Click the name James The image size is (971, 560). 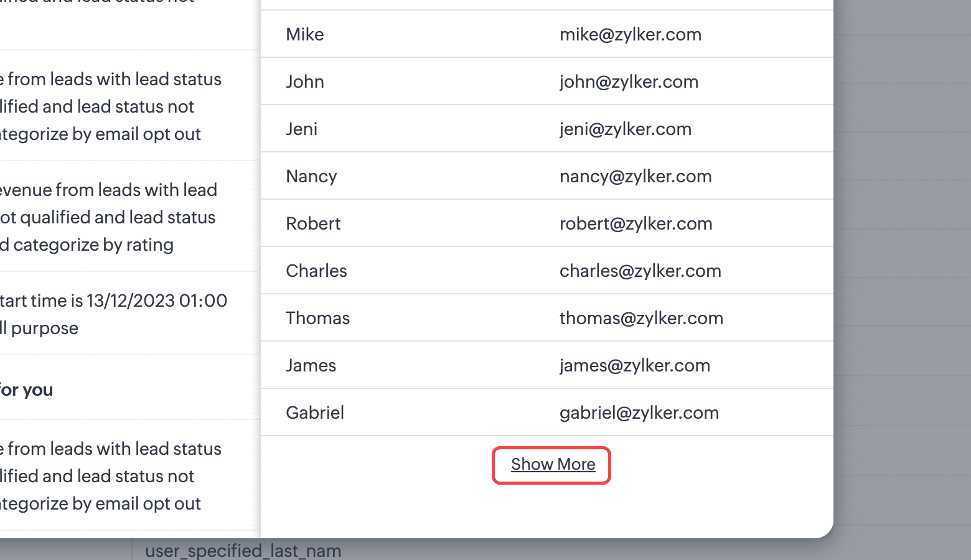click(x=311, y=365)
